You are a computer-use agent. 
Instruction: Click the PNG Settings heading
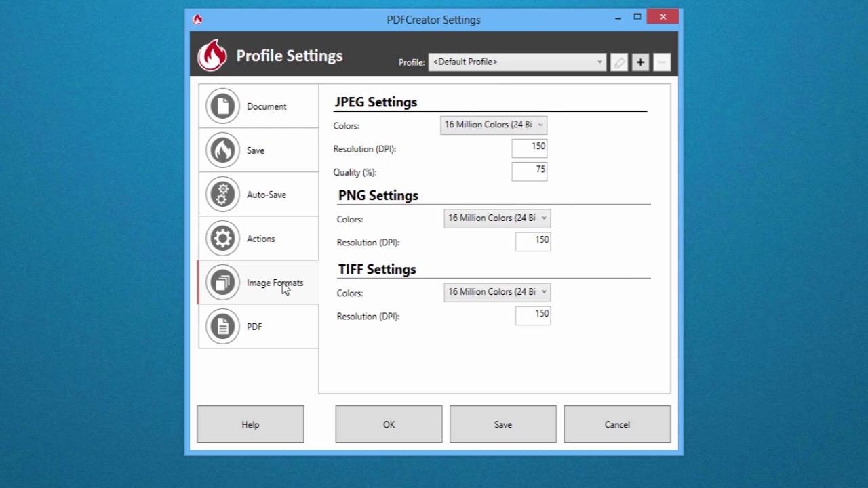point(378,195)
